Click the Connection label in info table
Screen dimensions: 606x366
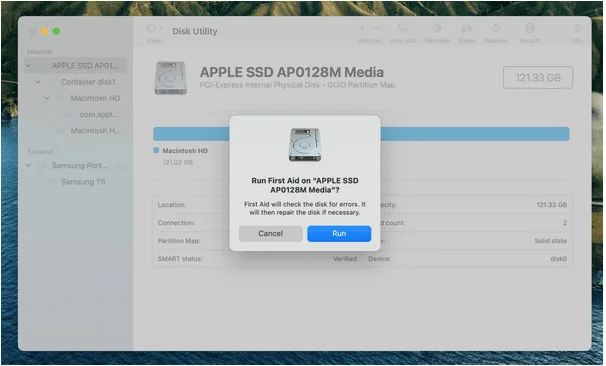[x=176, y=223]
